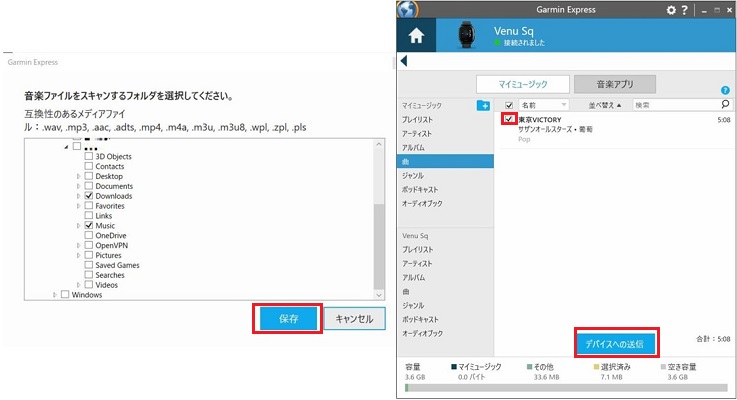This screenshot has width=737, height=400.
Task: Click the search magnifier icon
Action: click(x=725, y=104)
